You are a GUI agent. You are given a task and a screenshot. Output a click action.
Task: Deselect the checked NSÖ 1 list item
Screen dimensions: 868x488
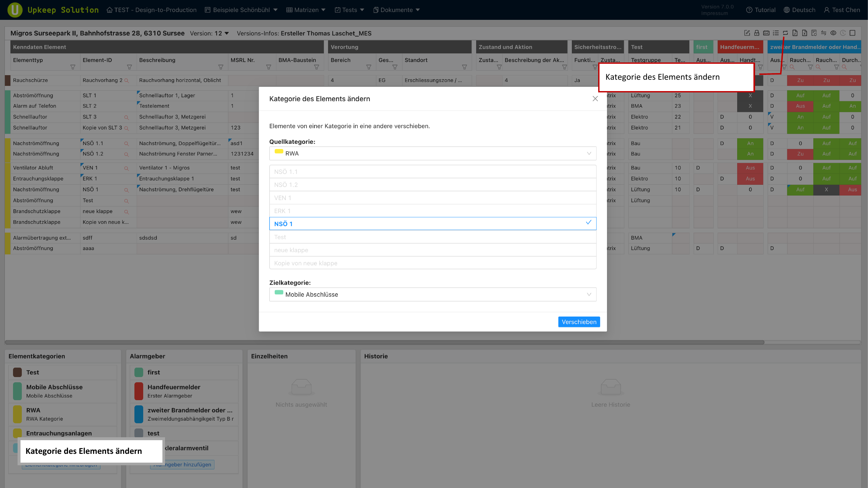(x=433, y=224)
